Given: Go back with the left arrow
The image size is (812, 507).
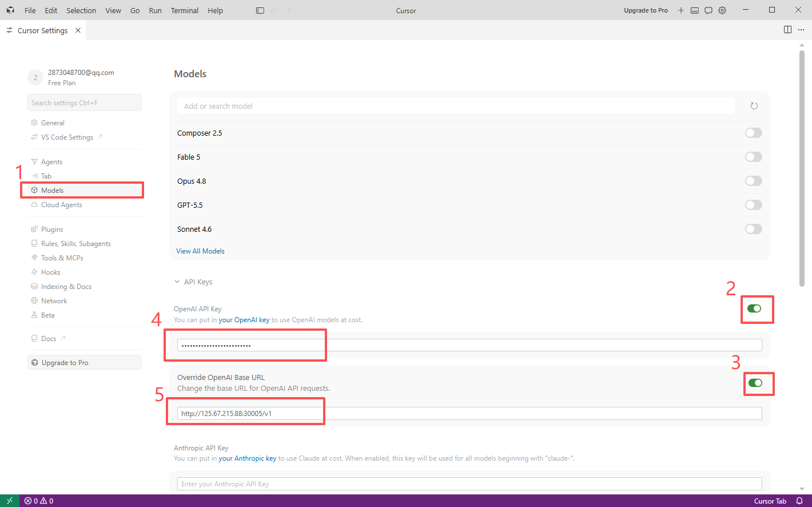Looking at the screenshot, I should [x=274, y=10].
